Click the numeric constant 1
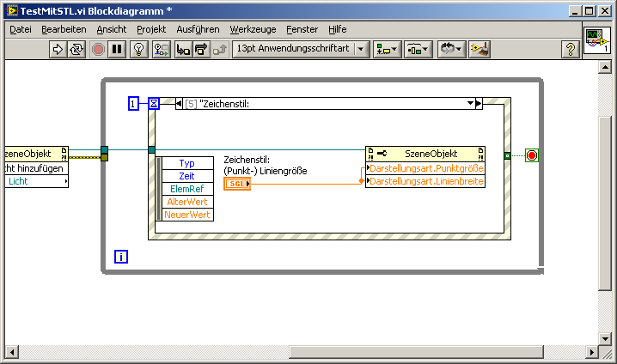Image resolution: width=617 pixels, height=364 pixels. (x=133, y=104)
